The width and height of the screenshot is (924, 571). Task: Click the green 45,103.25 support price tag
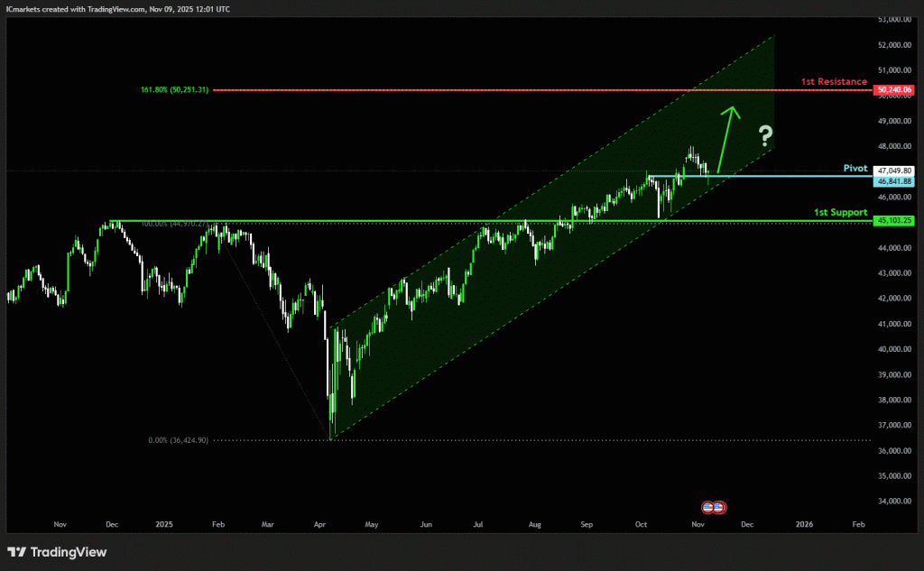pyautogui.click(x=894, y=220)
